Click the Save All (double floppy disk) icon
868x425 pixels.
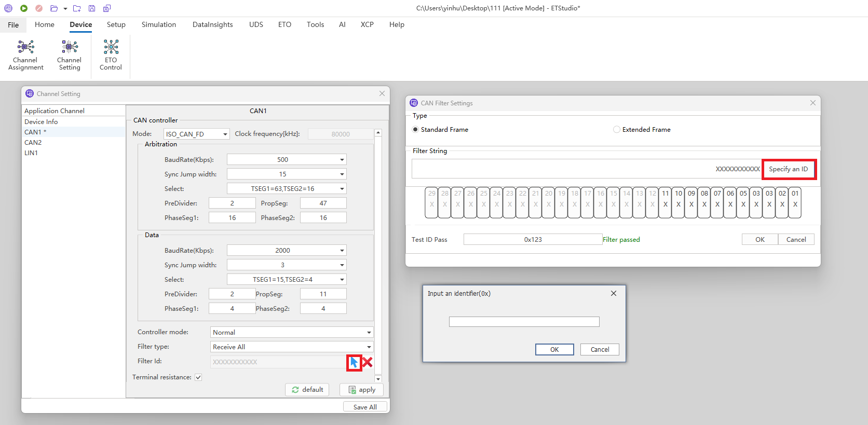click(106, 8)
